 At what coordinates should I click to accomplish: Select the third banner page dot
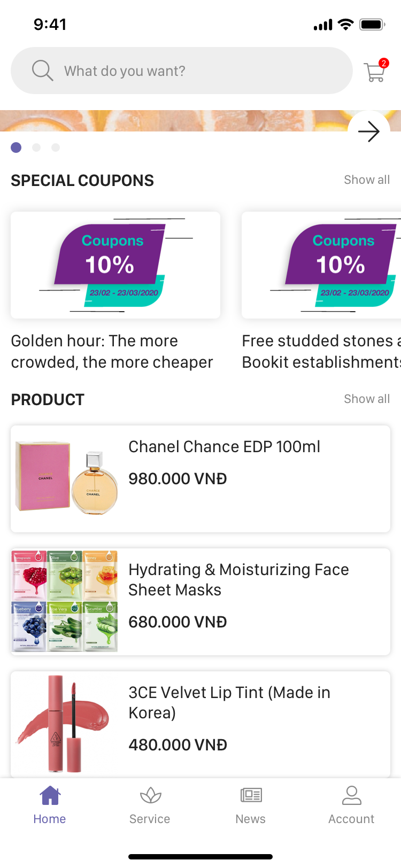(56, 148)
